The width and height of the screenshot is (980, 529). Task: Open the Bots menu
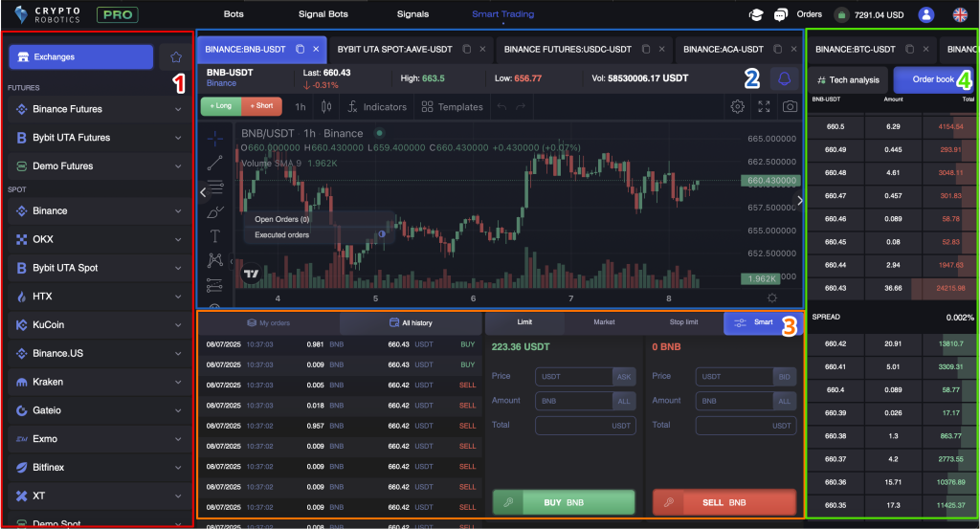[x=234, y=13]
